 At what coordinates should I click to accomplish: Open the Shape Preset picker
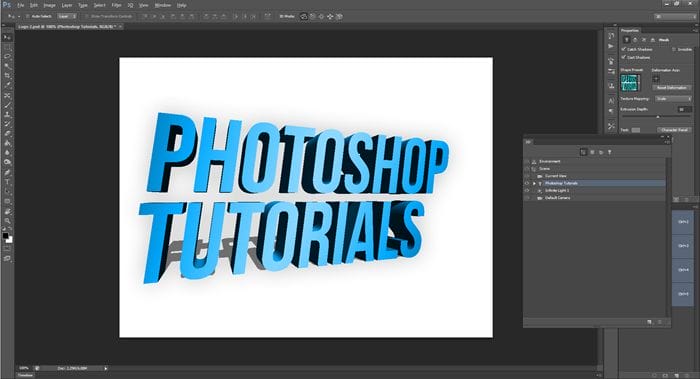pyautogui.click(x=631, y=83)
